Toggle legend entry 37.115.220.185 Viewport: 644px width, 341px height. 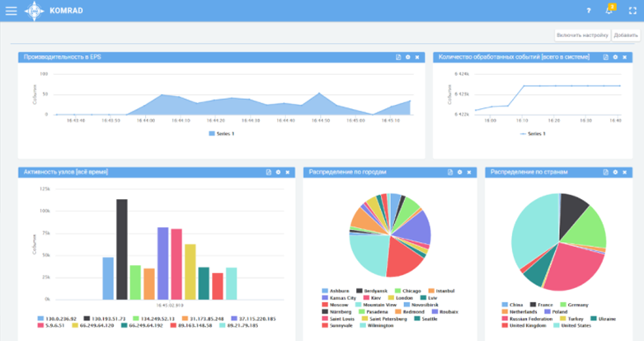point(253,319)
